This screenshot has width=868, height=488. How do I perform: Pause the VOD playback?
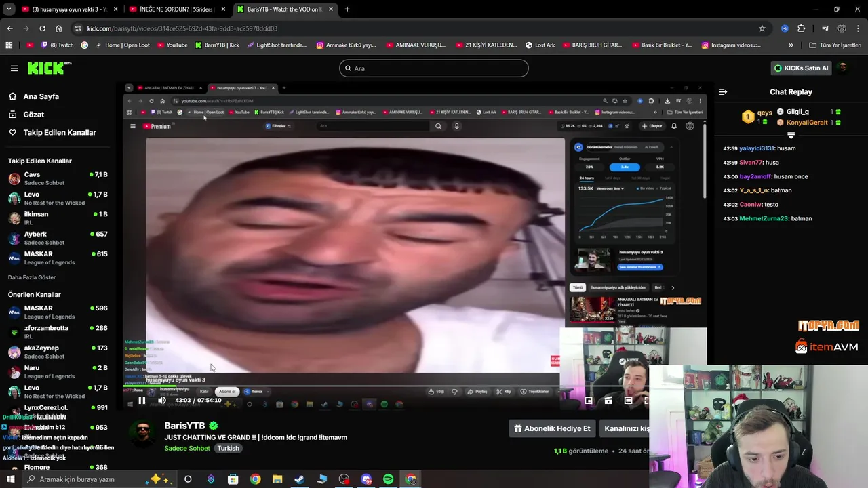click(x=142, y=401)
